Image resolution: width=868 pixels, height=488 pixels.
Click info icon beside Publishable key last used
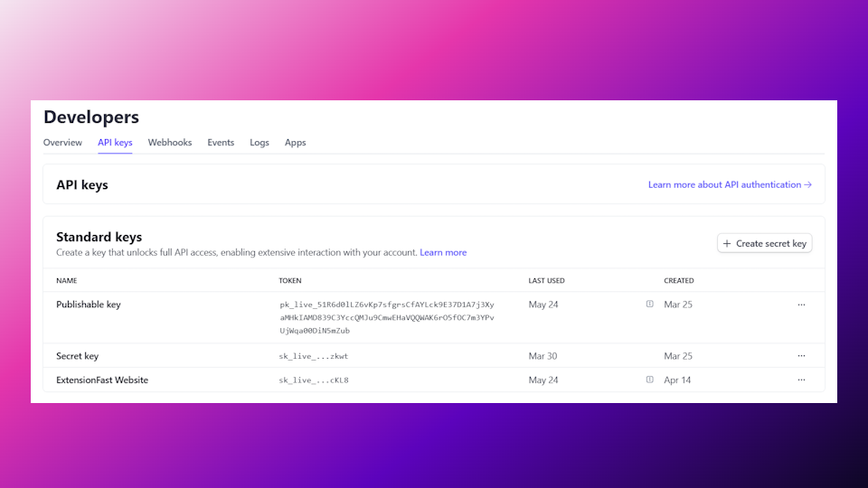(x=649, y=304)
